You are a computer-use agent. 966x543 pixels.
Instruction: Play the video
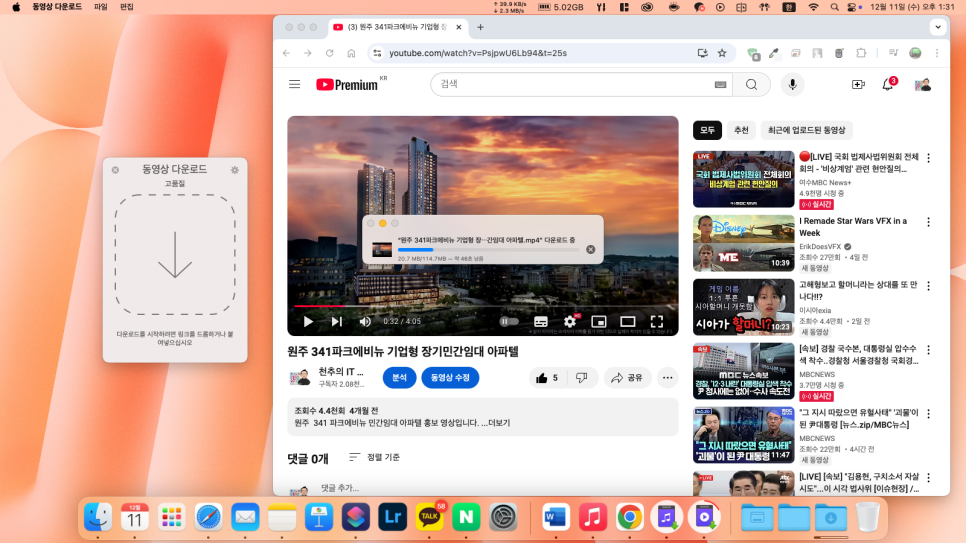[x=308, y=321]
